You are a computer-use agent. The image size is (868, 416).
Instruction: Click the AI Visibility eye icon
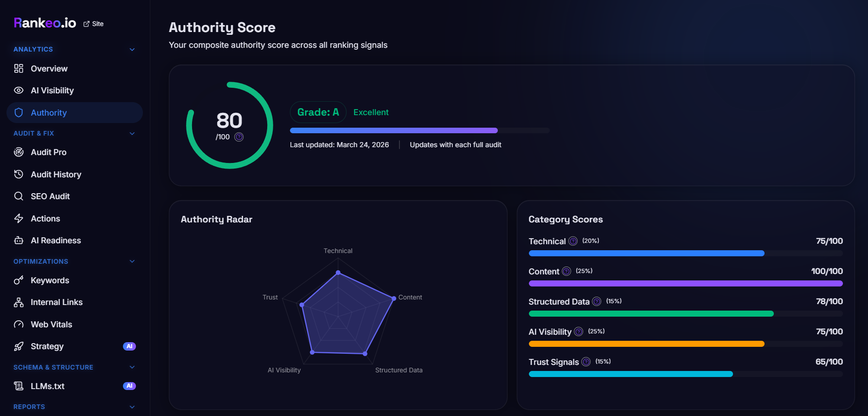[x=19, y=91]
